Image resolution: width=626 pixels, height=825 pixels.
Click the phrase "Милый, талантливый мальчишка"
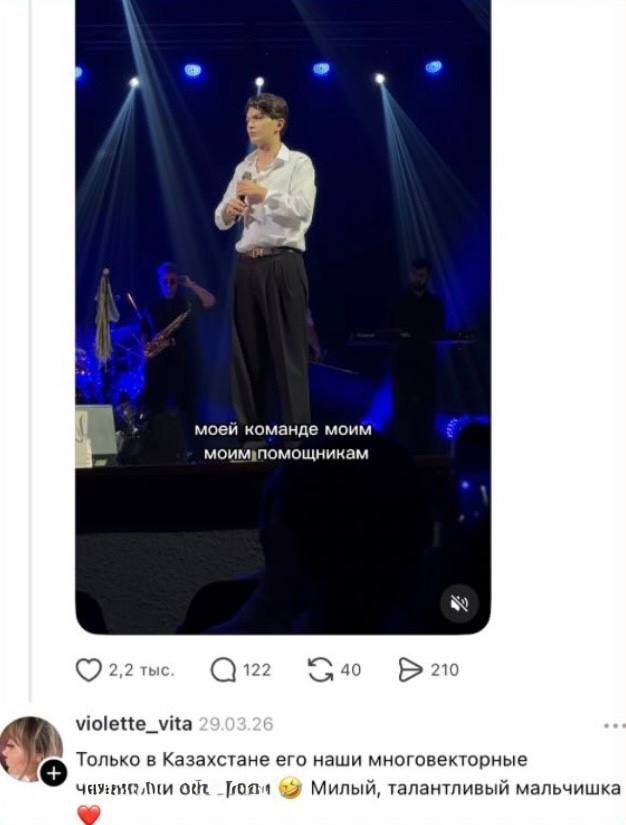pyautogui.click(x=465, y=788)
